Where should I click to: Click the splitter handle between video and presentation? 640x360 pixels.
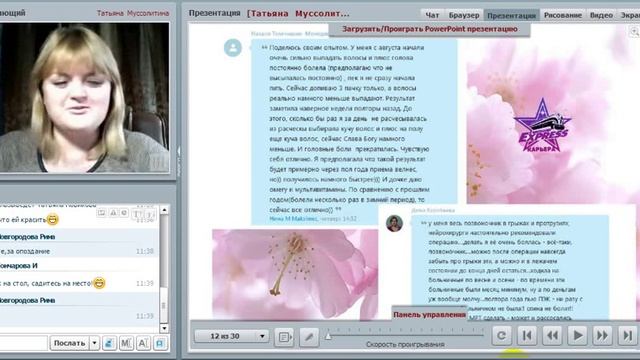coord(178,163)
